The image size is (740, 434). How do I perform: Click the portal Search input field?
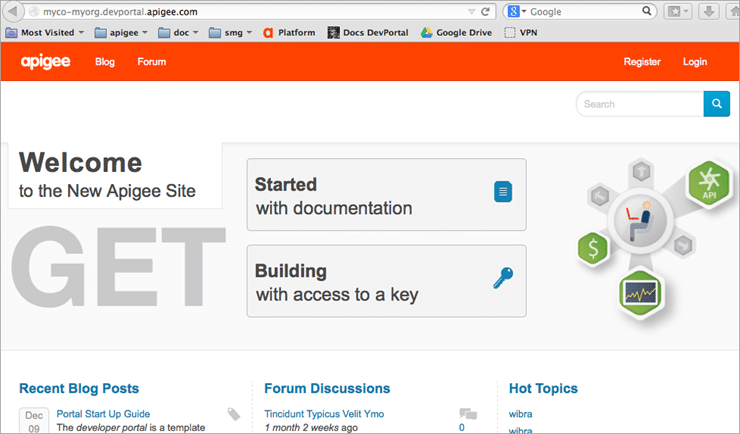pyautogui.click(x=640, y=104)
